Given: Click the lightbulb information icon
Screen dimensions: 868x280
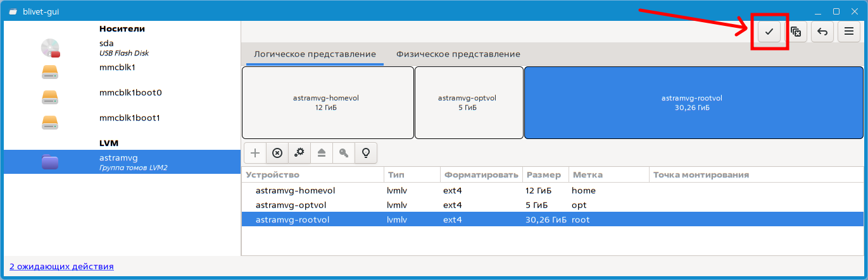Looking at the screenshot, I should pyautogui.click(x=366, y=152).
